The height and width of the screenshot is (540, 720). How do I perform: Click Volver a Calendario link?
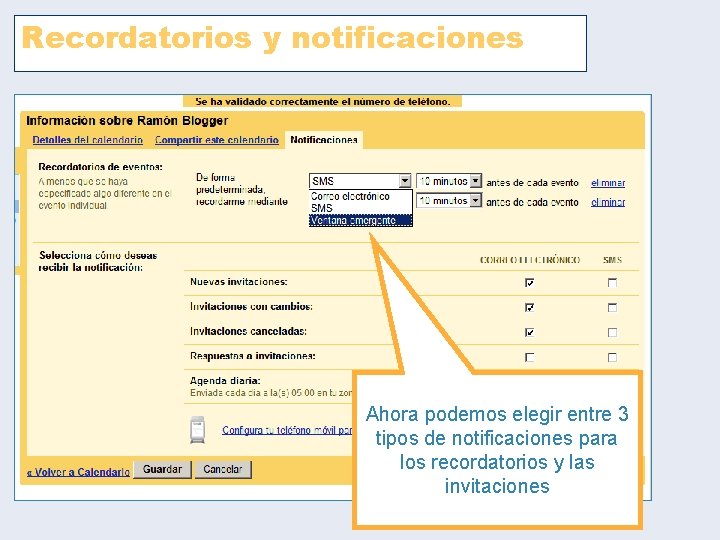(78, 472)
